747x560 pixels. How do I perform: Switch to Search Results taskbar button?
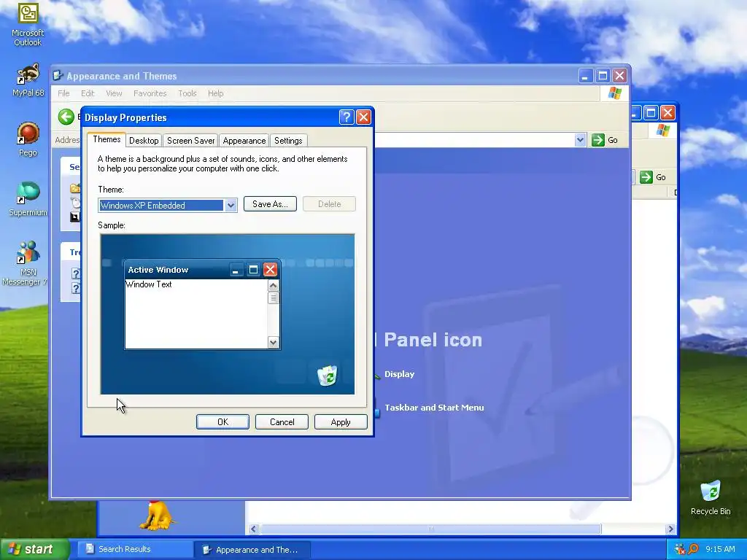[x=133, y=549]
